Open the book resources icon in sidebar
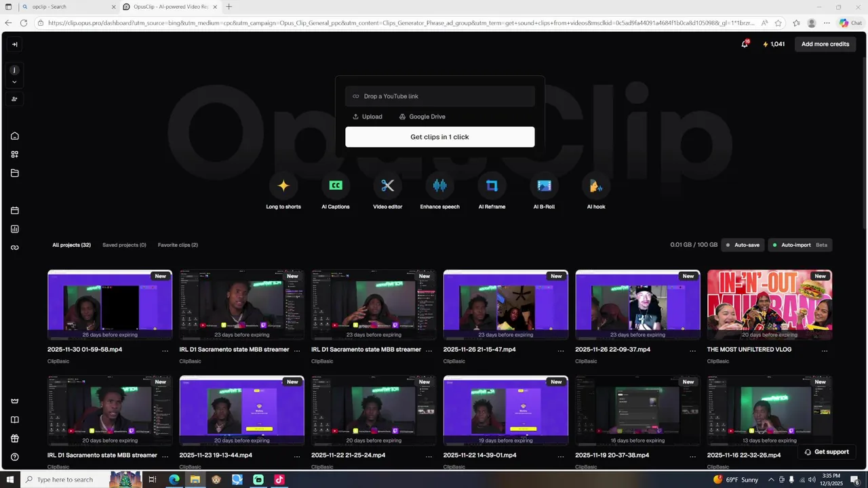The width and height of the screenshot is (868, 488). point(15,420)
